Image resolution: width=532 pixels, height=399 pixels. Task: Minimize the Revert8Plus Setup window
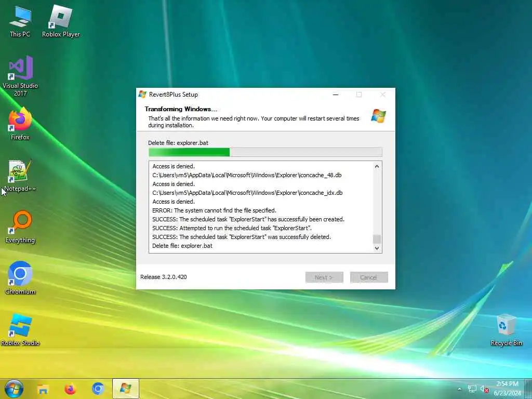[336, 95]
